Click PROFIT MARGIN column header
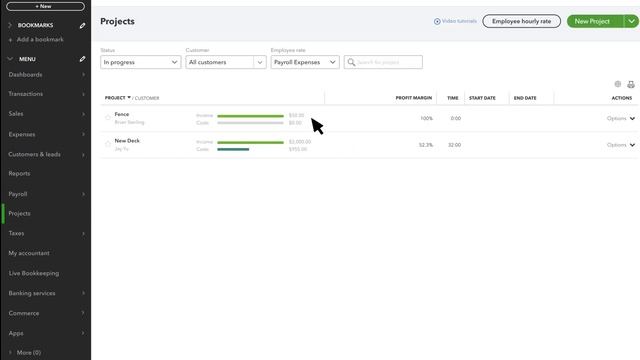The width and height of the screenshot is (640, 360). click(x=413, y=98)
